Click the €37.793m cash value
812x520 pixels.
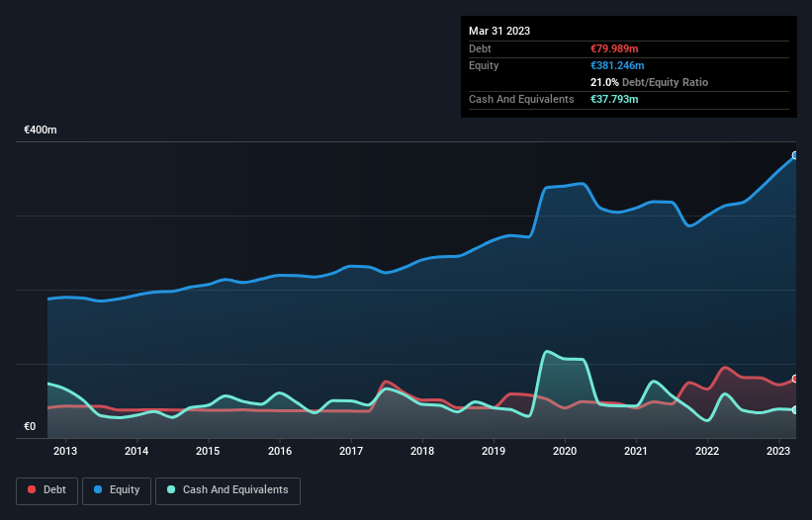pyautogui.click(x=614, y=99)
